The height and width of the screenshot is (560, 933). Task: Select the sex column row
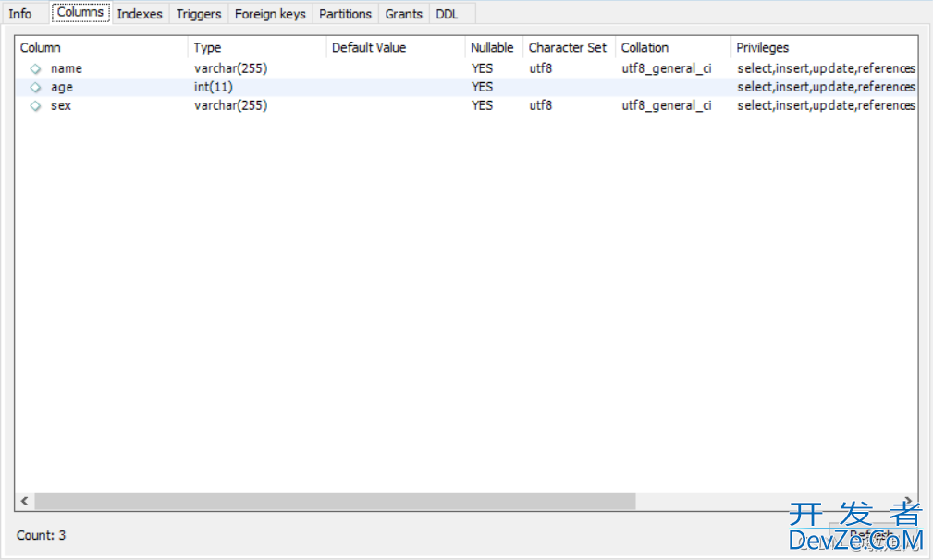pyautogui.click(x=466, y=106)
